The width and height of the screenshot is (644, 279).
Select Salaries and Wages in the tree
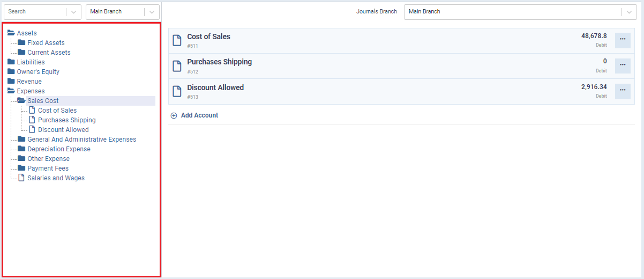(56, 178)
